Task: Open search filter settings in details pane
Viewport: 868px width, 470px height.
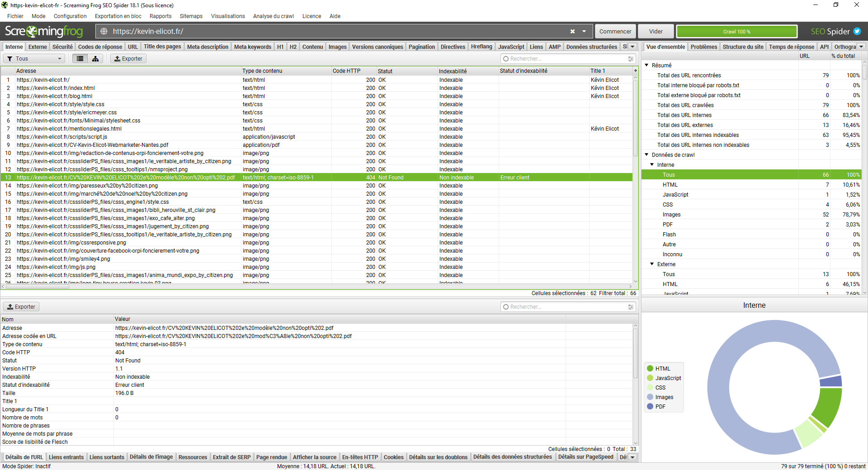Action: pos(630,307)
